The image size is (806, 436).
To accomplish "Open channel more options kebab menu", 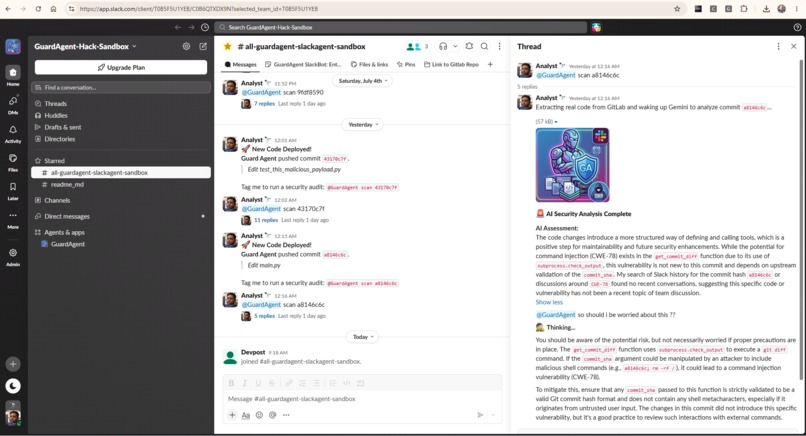I will [499, 46].
